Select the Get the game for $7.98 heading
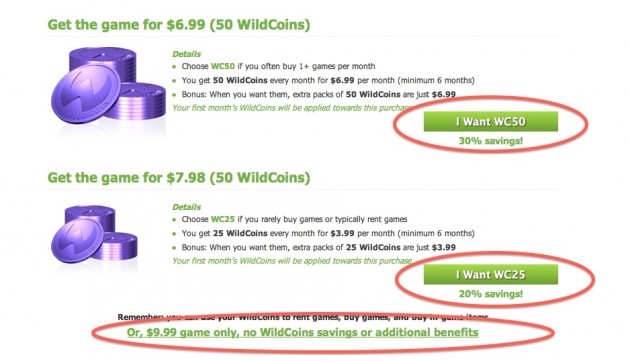 (x=179, y=177)
